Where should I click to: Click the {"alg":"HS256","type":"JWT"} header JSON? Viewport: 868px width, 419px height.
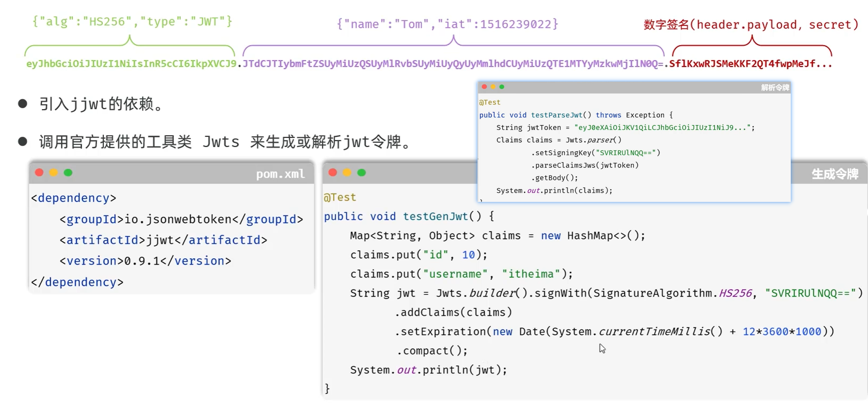pyautogui.click(x=132, y=21)
